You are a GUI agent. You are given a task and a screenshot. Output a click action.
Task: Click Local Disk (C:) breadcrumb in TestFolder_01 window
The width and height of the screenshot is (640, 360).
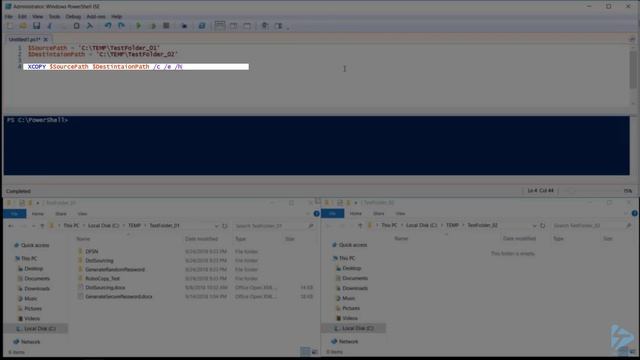[x=103, y=226]
